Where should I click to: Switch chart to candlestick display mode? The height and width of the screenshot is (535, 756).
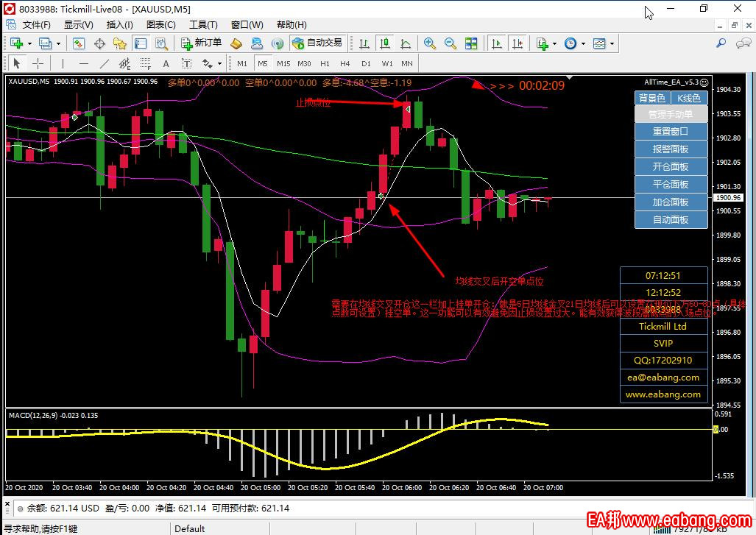pyautogui.click(x=384, y=43)
